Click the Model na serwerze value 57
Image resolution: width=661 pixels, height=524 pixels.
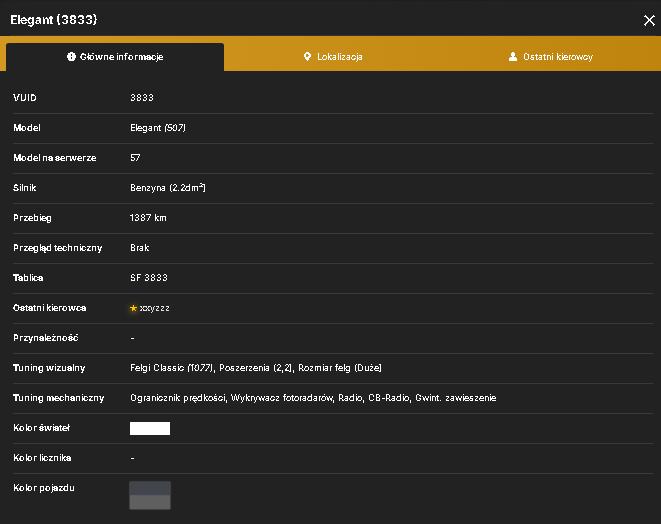click(x=135, y=158)
